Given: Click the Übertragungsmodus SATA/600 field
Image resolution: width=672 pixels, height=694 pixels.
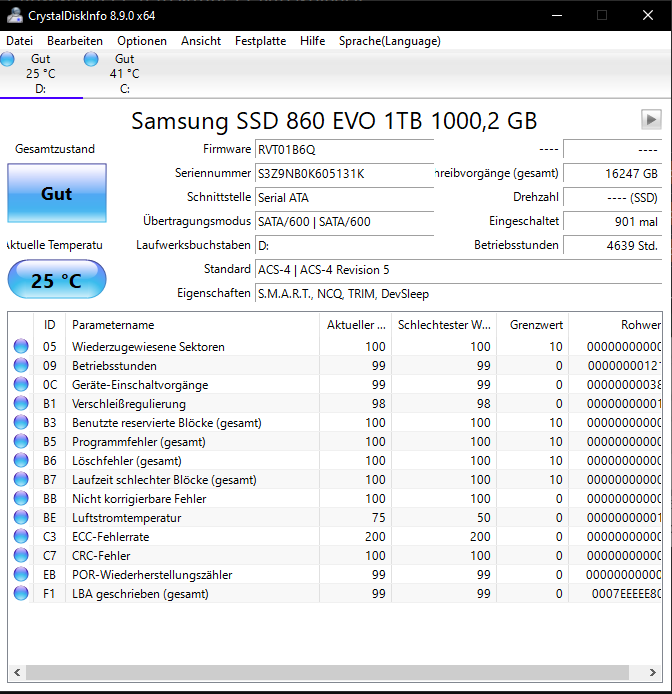Looking at the screenshot, I should (344, 221).
